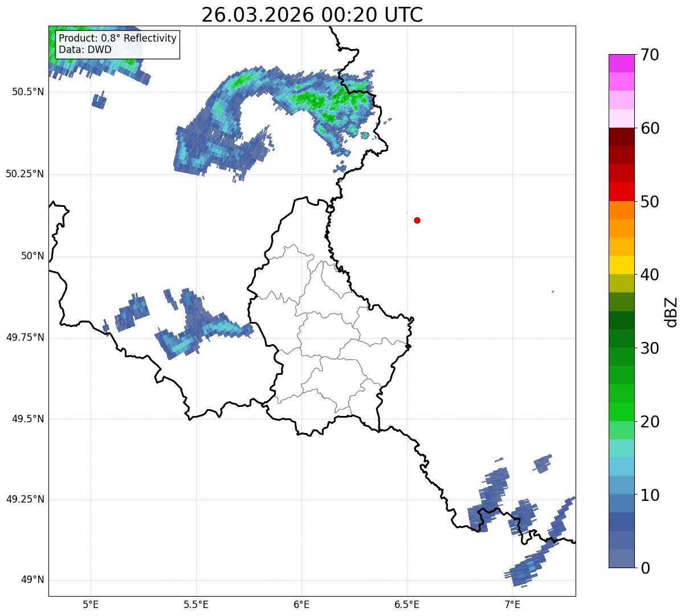This screenshot has height=616, width=685.
Task: Click the olive colorbar segment just below 40
Action: pos(621,283)
